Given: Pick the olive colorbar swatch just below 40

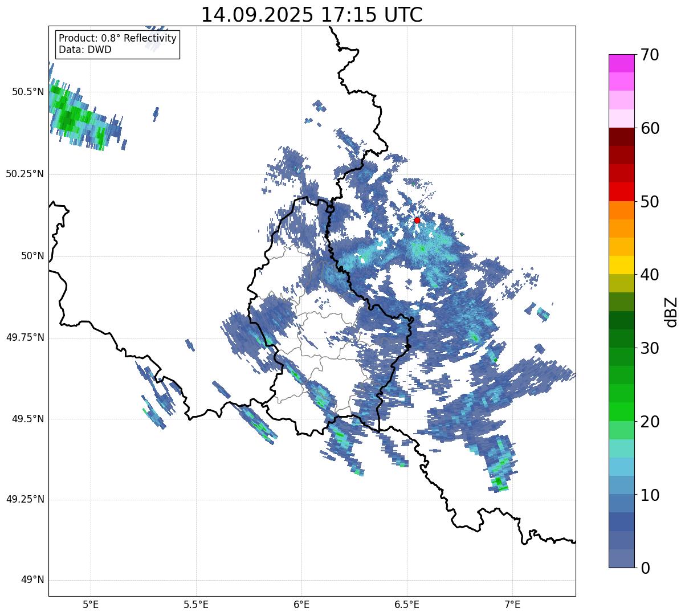Looking at the screenshot, I should coord(621,283).
